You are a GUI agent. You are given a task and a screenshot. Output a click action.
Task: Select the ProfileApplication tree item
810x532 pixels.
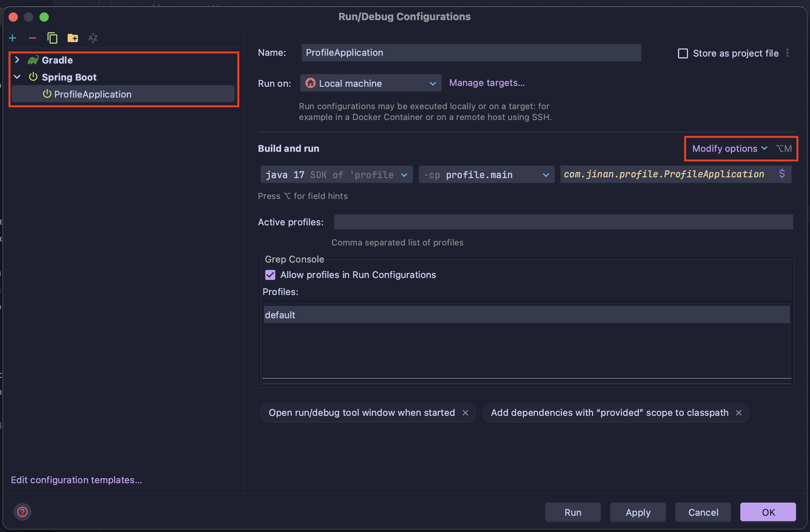92,94
